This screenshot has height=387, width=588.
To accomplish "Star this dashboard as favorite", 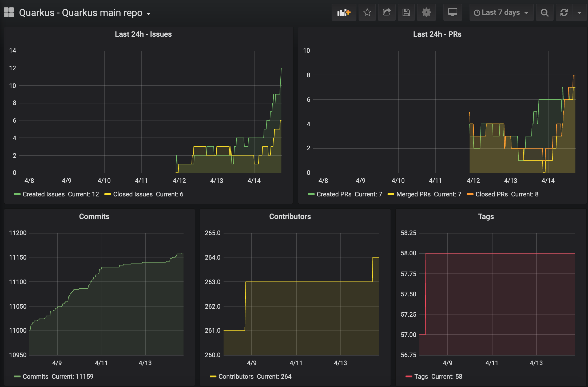I will pyautogui.click(x=367, y=12).
